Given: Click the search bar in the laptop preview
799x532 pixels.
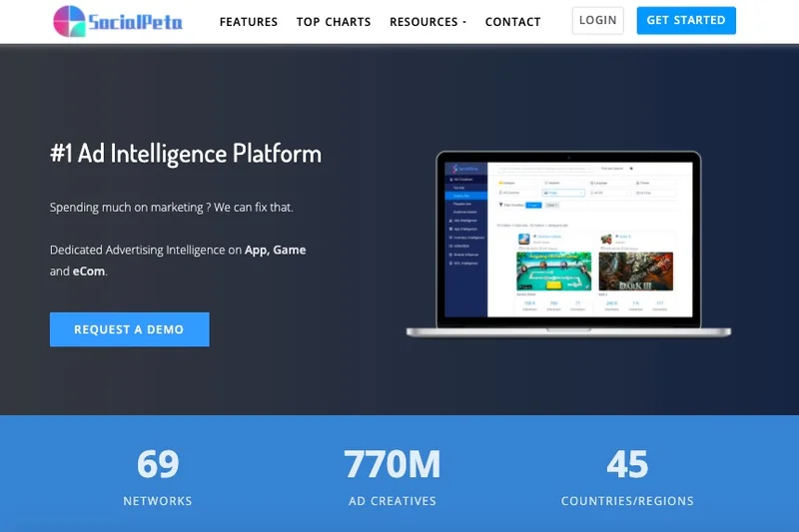Looking at the screenshot, I should pyautogui.click(x=544, y=169).
